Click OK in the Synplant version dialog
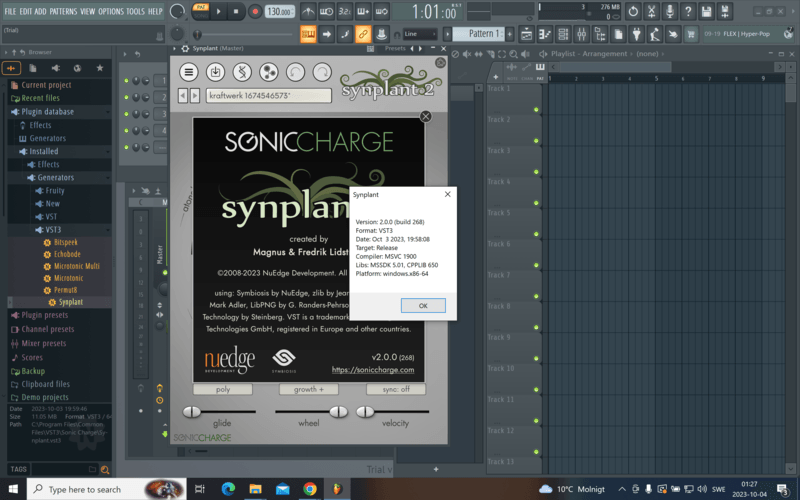This screenshot has height=500, width=800. tap(423, 306)
